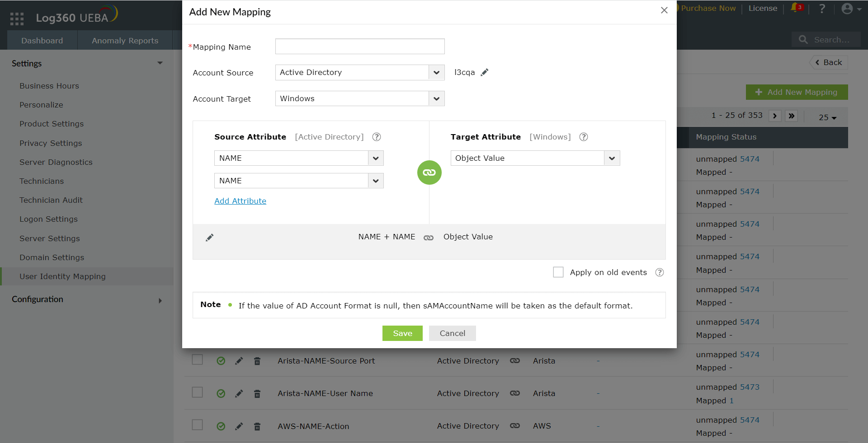The height and width of the screenshot is (443, 868).
Task: Open Logon Settings in the sidebar
Action: coord(48,219)
